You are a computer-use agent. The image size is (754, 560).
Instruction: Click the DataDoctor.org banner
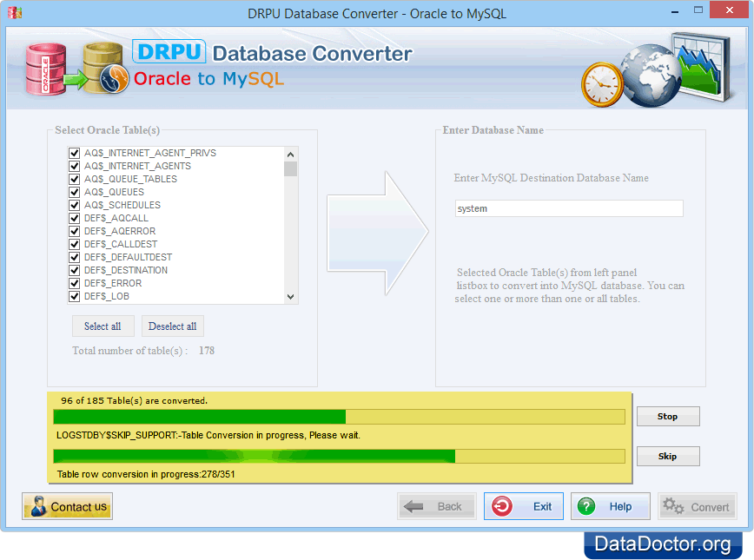[x=663, y=544]
